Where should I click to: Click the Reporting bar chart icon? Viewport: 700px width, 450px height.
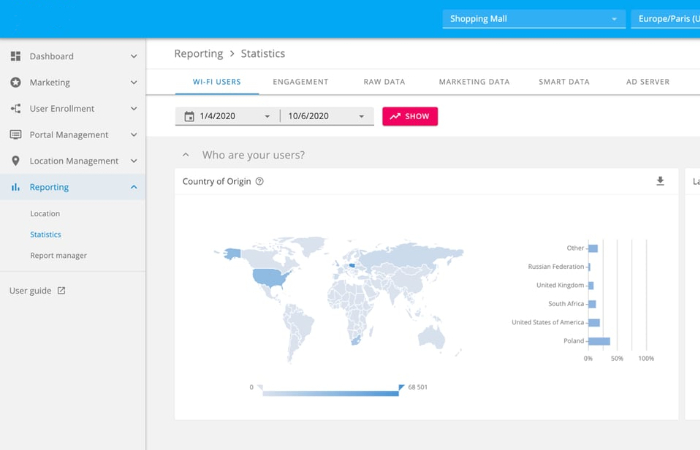coord(15,187)
